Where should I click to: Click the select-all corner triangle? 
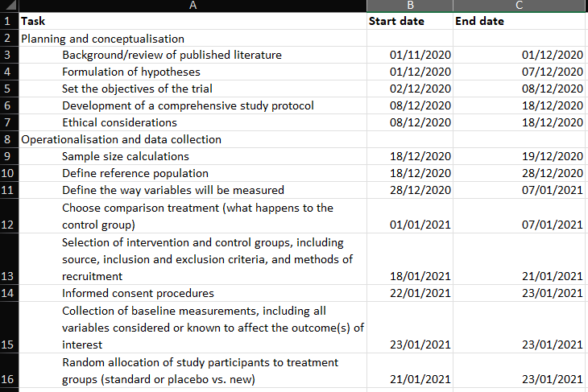click(8, 6)
